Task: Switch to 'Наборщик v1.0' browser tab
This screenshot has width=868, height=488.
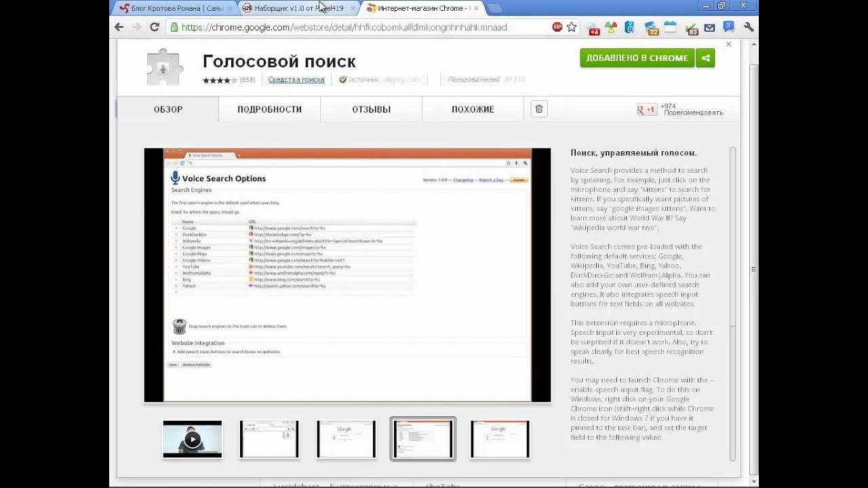Action: pos(298,8)
